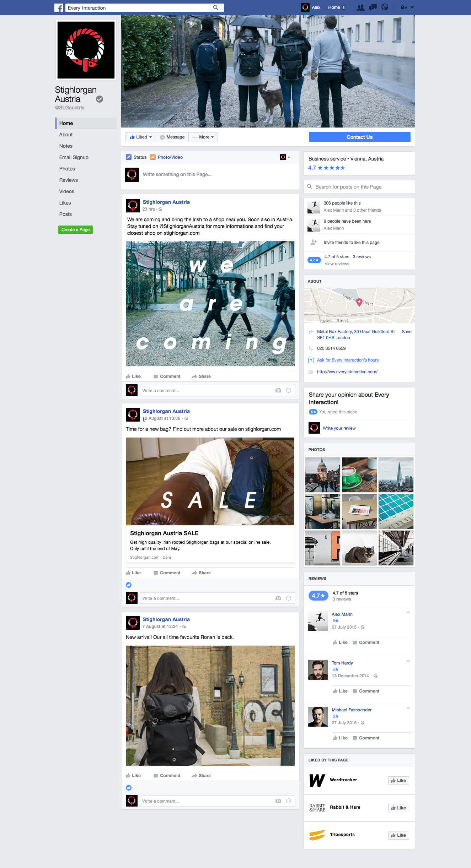Click the Rabbit & Hare logo
471x868 pixels.
click(317, 808)
